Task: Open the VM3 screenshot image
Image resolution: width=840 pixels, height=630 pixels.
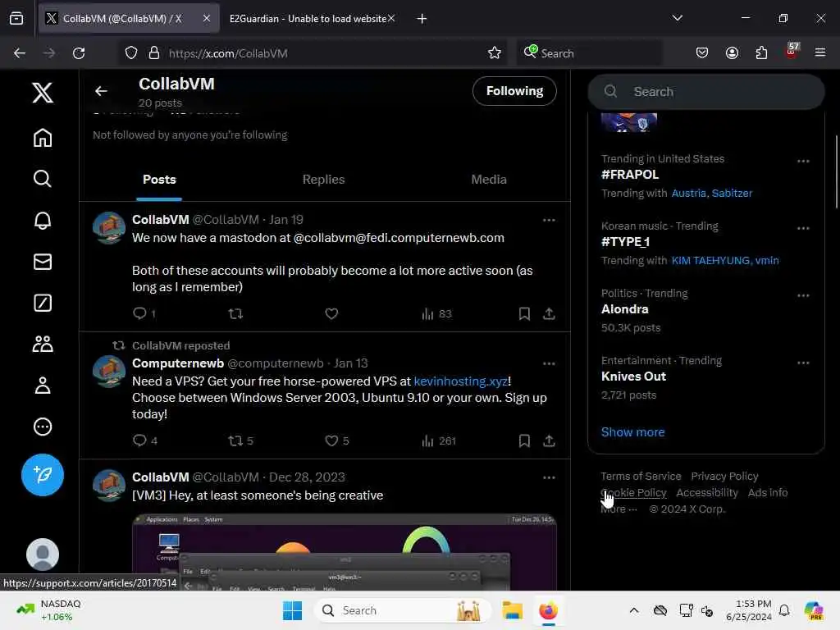Action: point(344,552)
